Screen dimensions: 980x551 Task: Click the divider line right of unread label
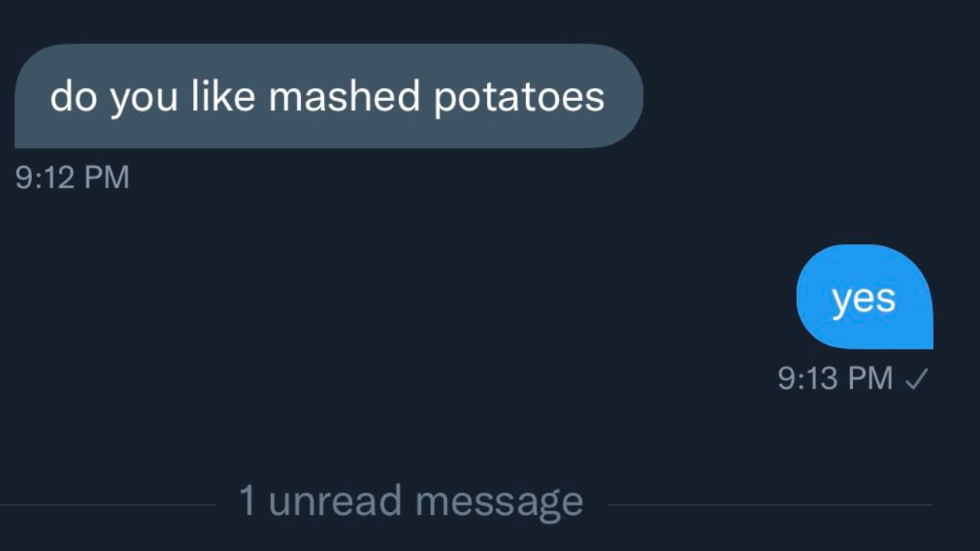769,505
